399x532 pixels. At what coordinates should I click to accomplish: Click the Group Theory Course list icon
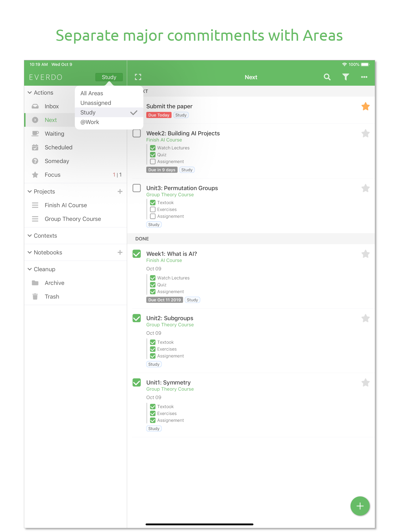[35, 219]
